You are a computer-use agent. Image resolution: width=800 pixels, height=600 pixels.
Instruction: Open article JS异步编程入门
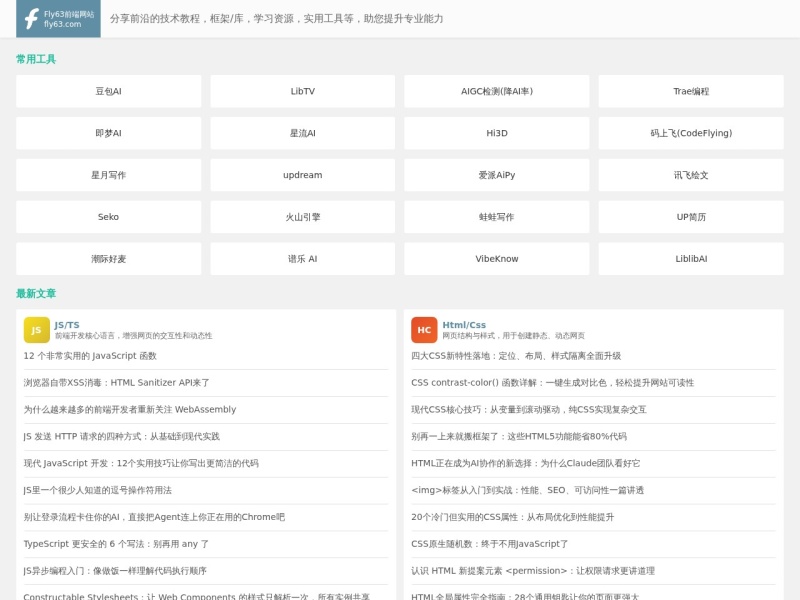click(x=115, y=571)
